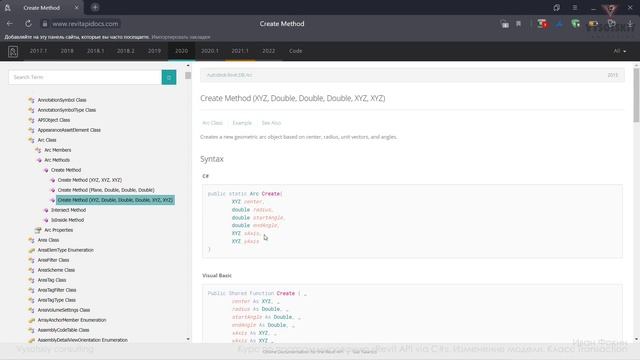
Task: Jump to the Example section link
Action: tap(242, 123)
